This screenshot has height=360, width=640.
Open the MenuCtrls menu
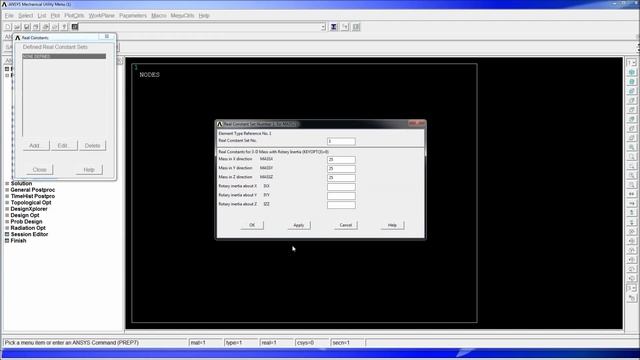point(182,16)
